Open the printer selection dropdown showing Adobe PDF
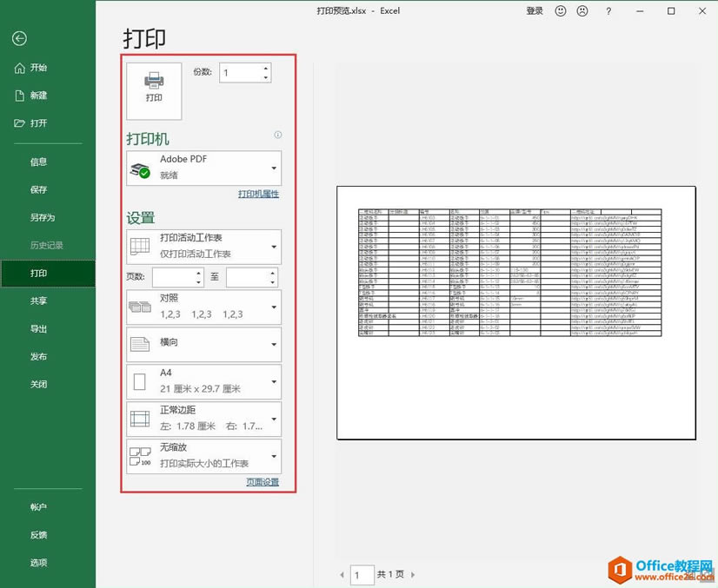This screenshot has width=718, height=588. pyautogui.click(x=272, y=167)
